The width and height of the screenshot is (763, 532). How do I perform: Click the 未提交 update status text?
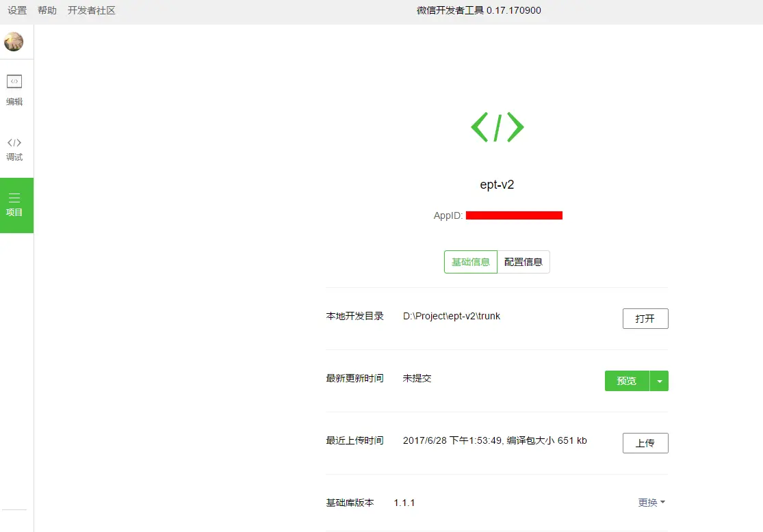pos(417,378)
